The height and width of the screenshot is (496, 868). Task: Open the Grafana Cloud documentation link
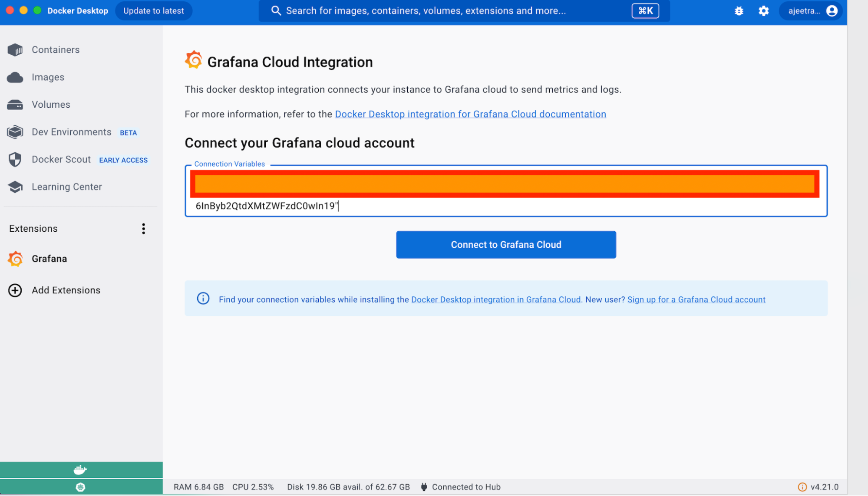(x=470, y=114)
